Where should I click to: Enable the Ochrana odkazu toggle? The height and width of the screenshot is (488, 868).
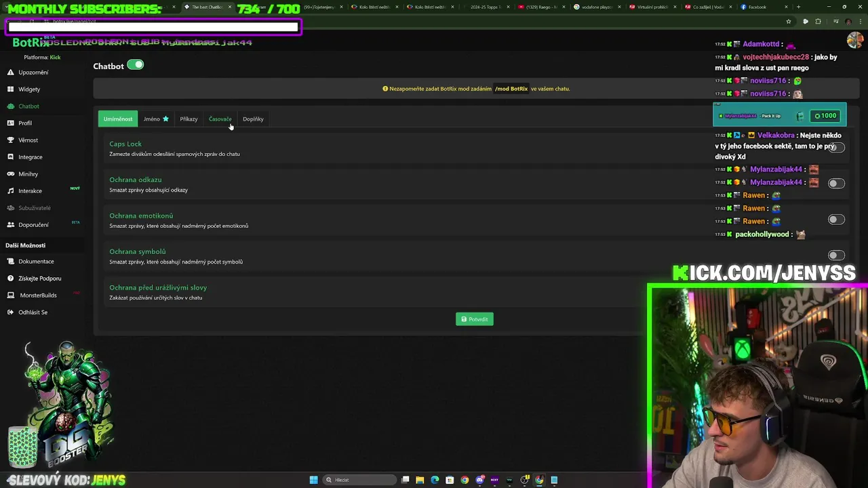(x=836, y=184)
